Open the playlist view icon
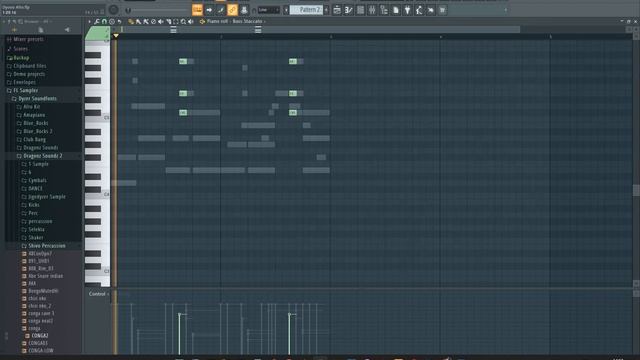The height and width of the screenshot is (360, 640). 337,10
